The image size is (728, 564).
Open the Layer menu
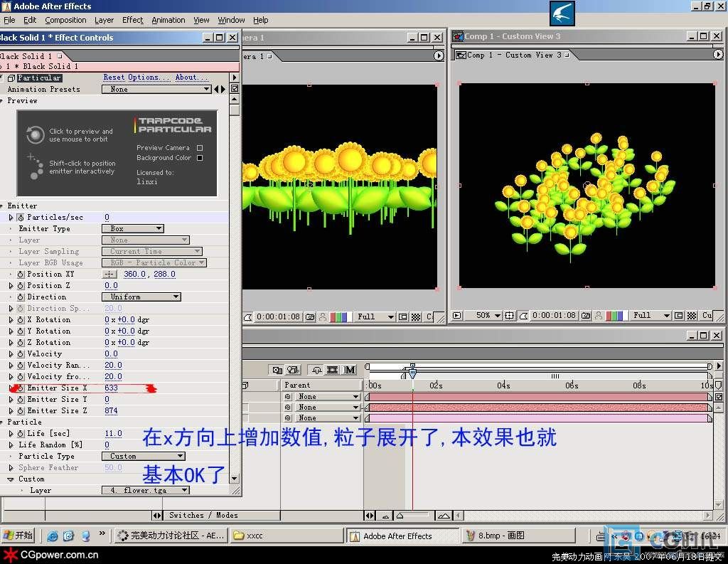point(104,20)
